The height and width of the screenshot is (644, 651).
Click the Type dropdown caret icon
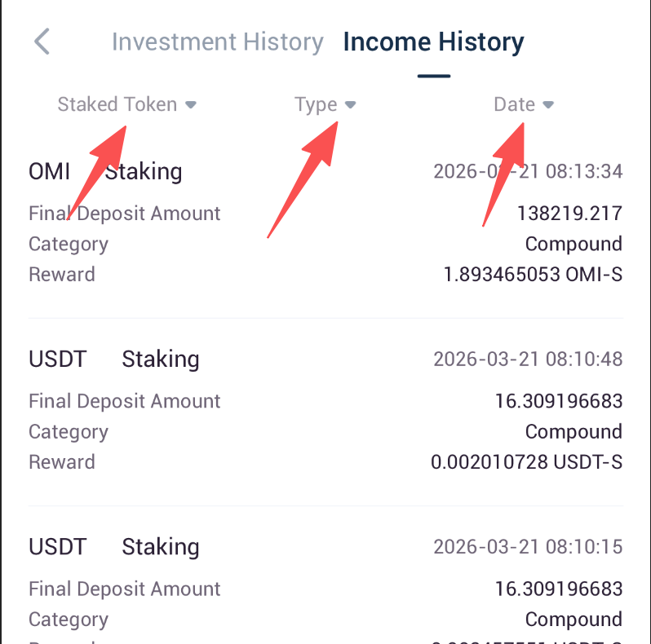pos(351,105)
